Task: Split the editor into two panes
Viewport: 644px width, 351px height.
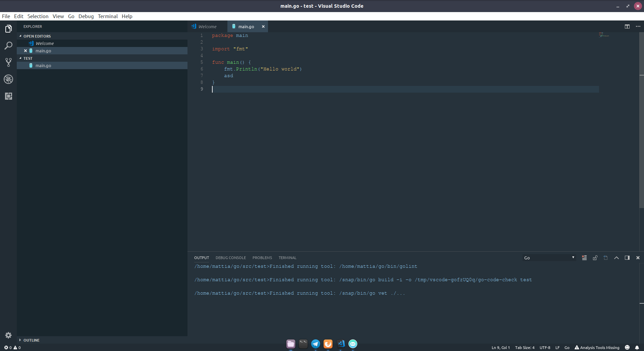Action: pyautogui.click(x=627, y=27)
